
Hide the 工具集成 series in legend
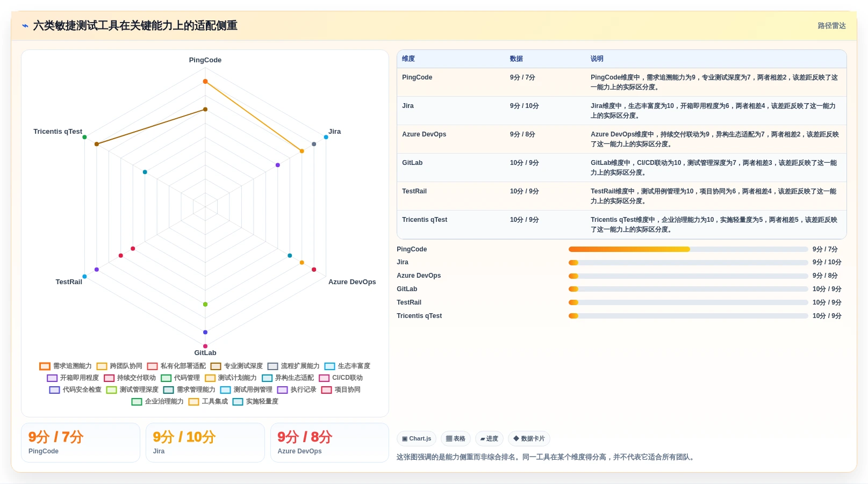coord(208,401)
